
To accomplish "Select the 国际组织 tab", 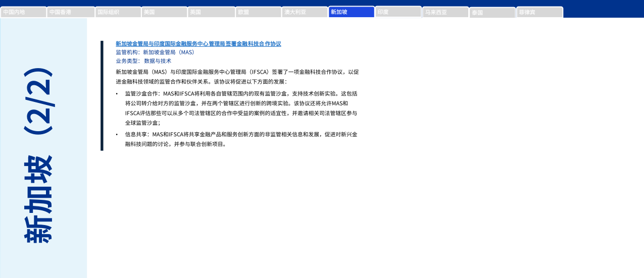I will pos(118,12).
